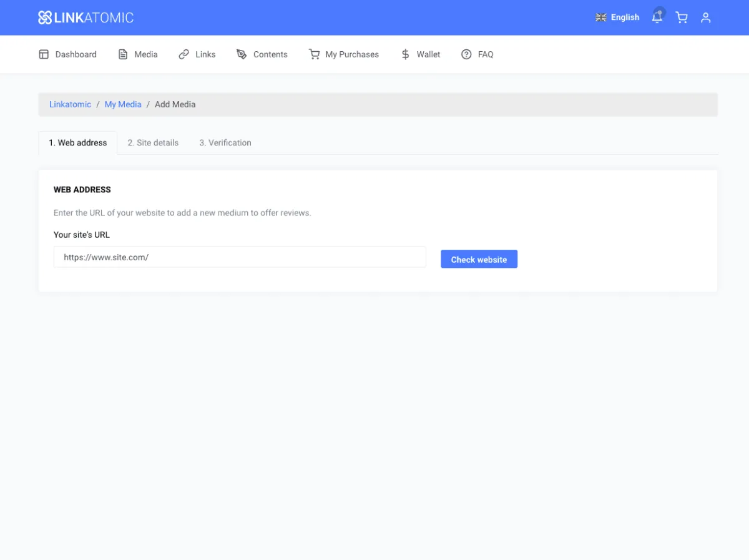Click the Dashboard layout icon
749x560 pixels.
(44, 54)
